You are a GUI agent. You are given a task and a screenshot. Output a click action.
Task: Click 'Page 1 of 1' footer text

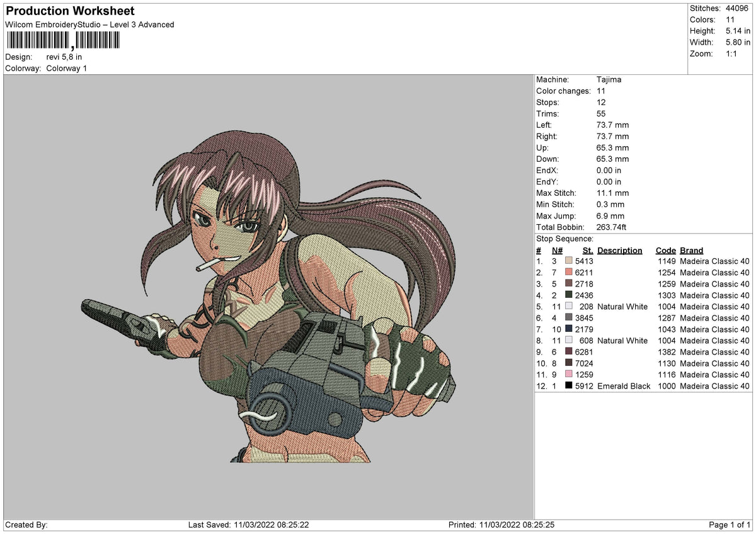pyautogui.click(x=730, y=525)
